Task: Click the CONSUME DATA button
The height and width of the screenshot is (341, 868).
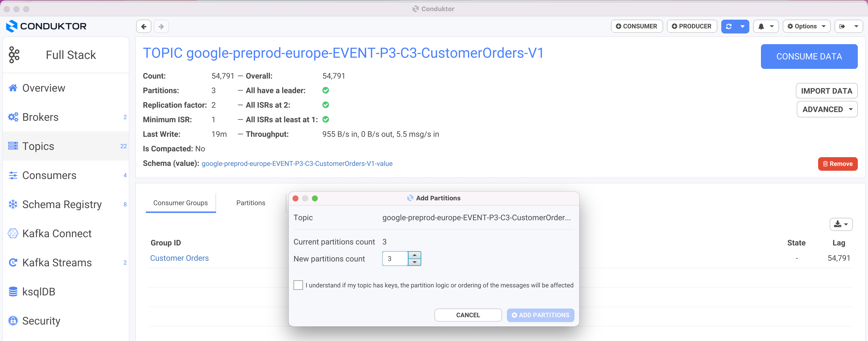Action: click(x=809, y=56)
